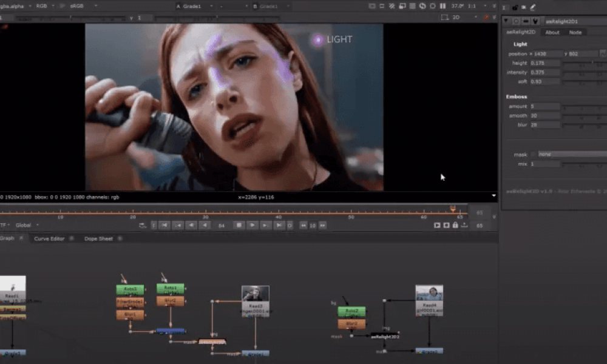Screen dimensions: 607x364
Task: Open the Global frame range dropdown
Action: click(27, 225)
